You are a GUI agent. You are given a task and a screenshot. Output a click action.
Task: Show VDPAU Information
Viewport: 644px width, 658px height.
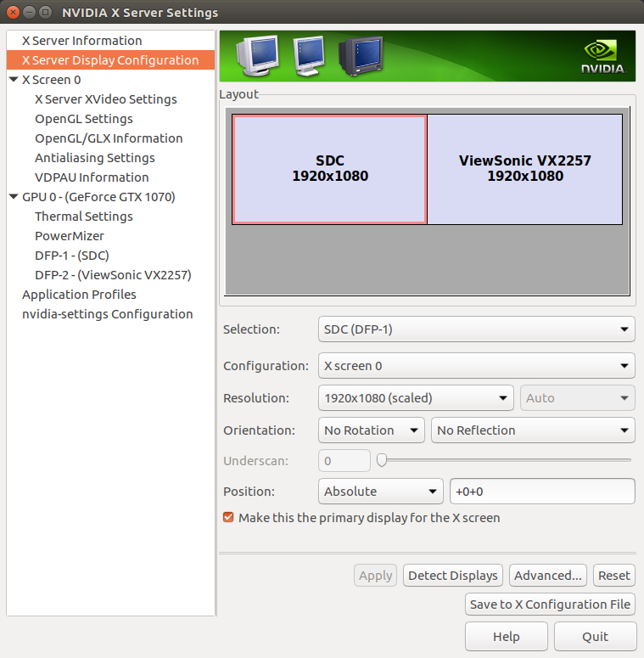click(92, 177)
